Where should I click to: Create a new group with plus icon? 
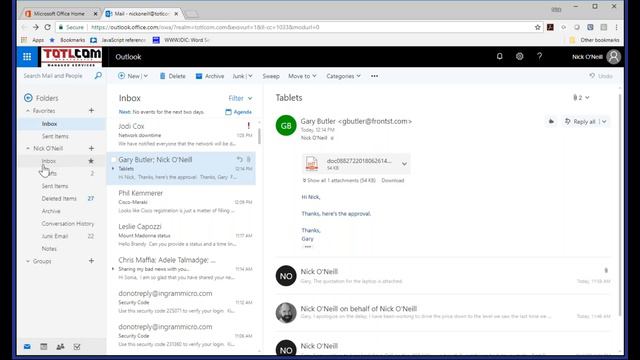tap(91, 261)
